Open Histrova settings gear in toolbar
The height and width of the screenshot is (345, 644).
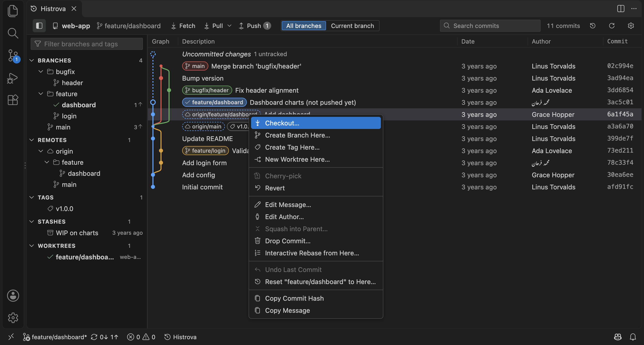[631, 26]
